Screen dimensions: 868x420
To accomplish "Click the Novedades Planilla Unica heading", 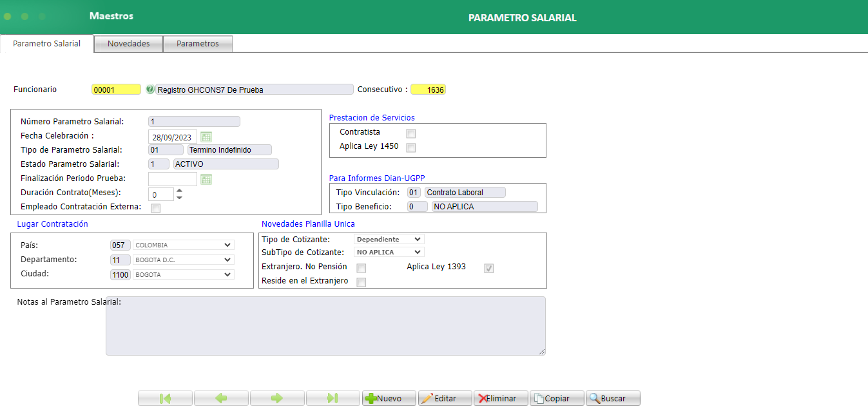I will [x=308, y=224].
